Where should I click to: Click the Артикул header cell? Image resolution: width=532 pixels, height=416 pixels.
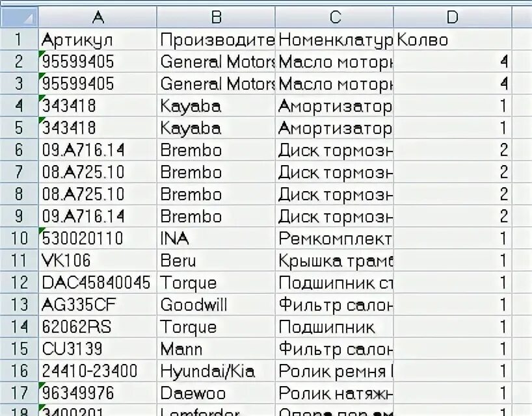[98, 40]
